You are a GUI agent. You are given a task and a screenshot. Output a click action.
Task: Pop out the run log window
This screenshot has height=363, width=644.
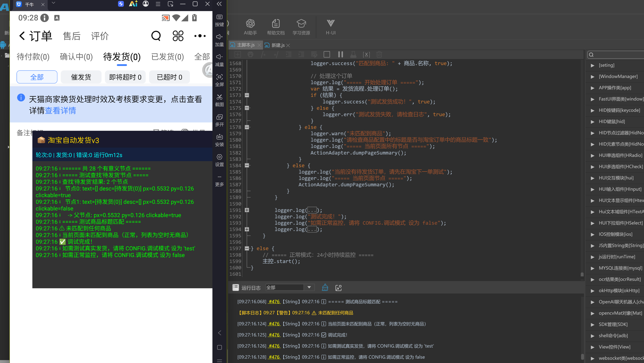click(338, 288)
